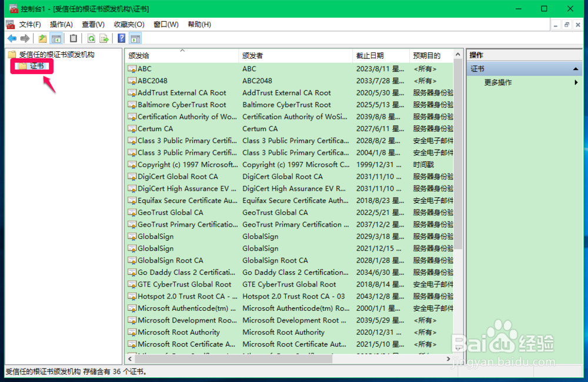
Task: Click certificate icon beside Microsoft Root Authority
Action: (x=132, y=332)
